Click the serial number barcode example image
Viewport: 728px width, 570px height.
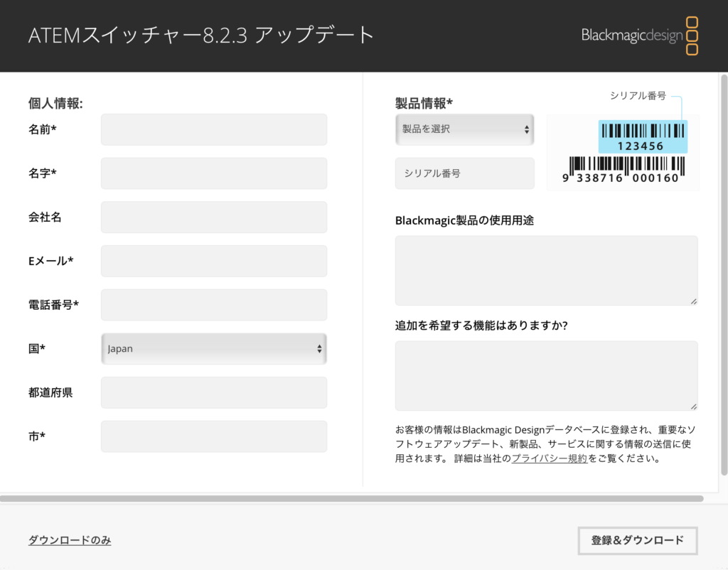623,152
